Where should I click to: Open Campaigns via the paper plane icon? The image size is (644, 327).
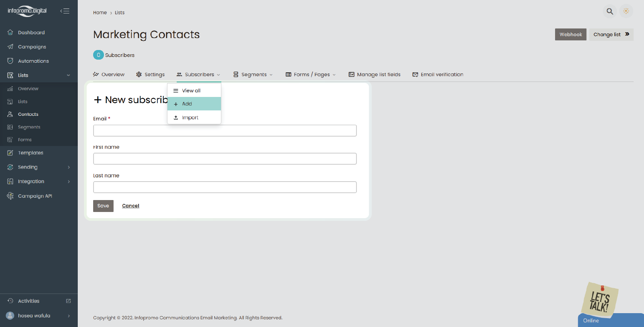(10, 47)
